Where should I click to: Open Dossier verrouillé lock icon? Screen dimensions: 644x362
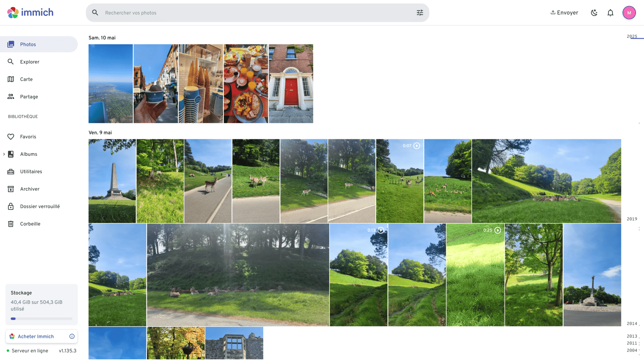pyautogui.click(x=11, y=206)
